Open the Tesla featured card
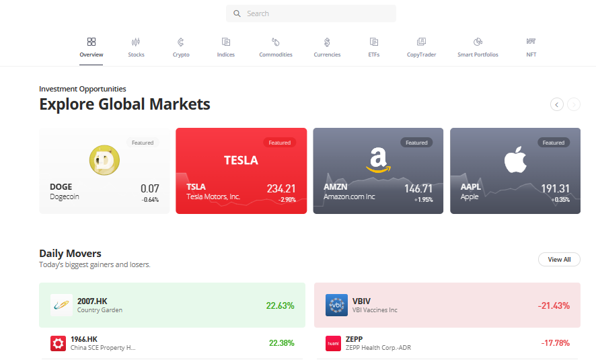 (241, 171)
